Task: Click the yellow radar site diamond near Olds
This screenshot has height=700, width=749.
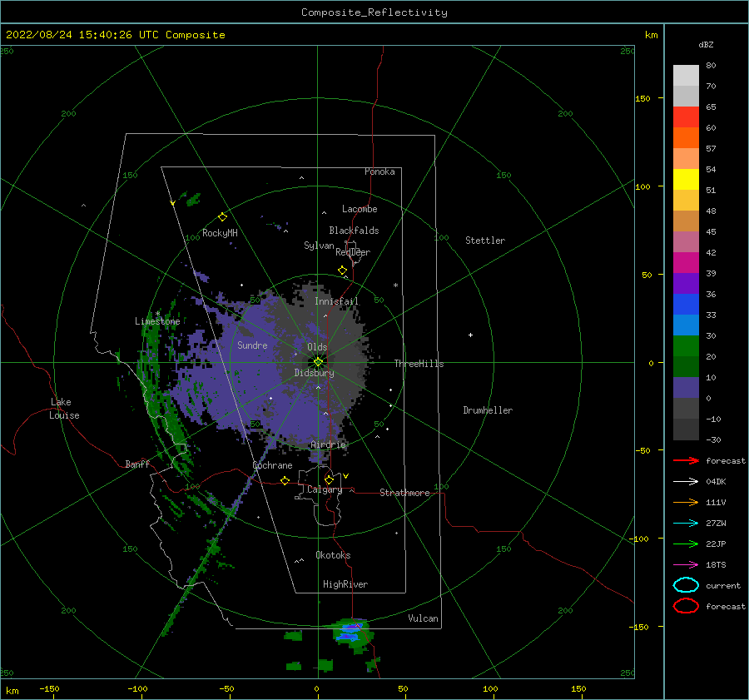Action: point(318,362)
